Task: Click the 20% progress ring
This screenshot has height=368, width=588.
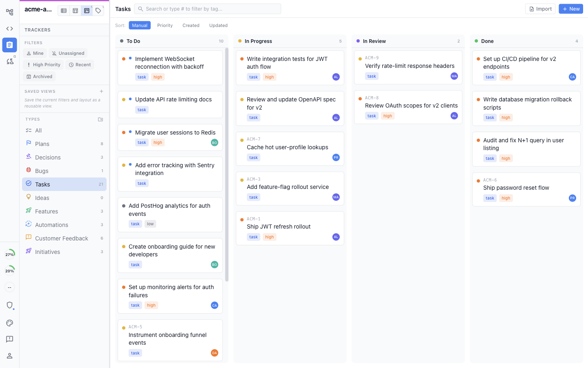Action: pyautogui.click(x=9, y=271)
